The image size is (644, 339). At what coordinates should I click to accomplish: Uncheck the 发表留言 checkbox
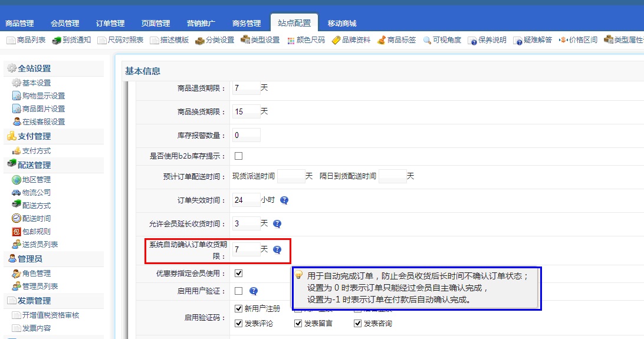coord(298,324)
